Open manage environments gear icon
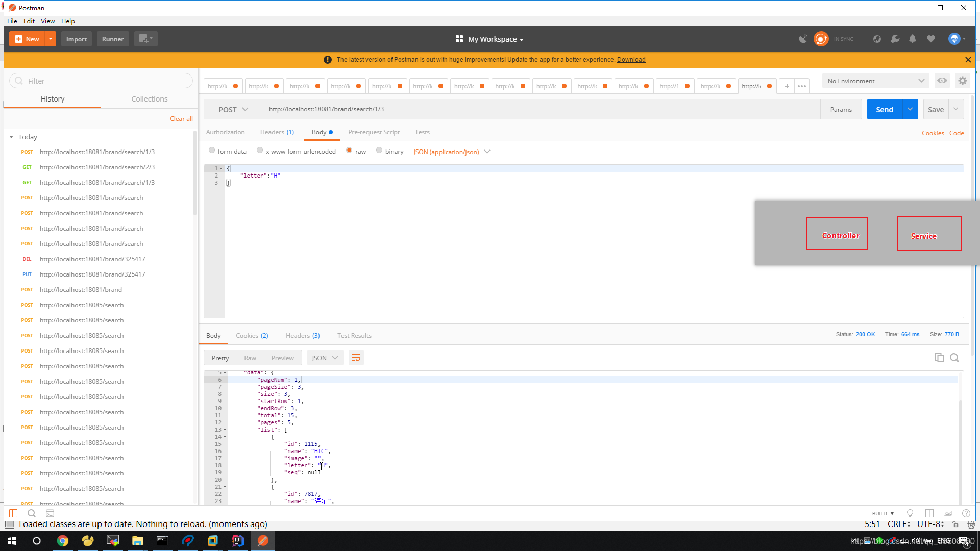 tap(962, 81)
